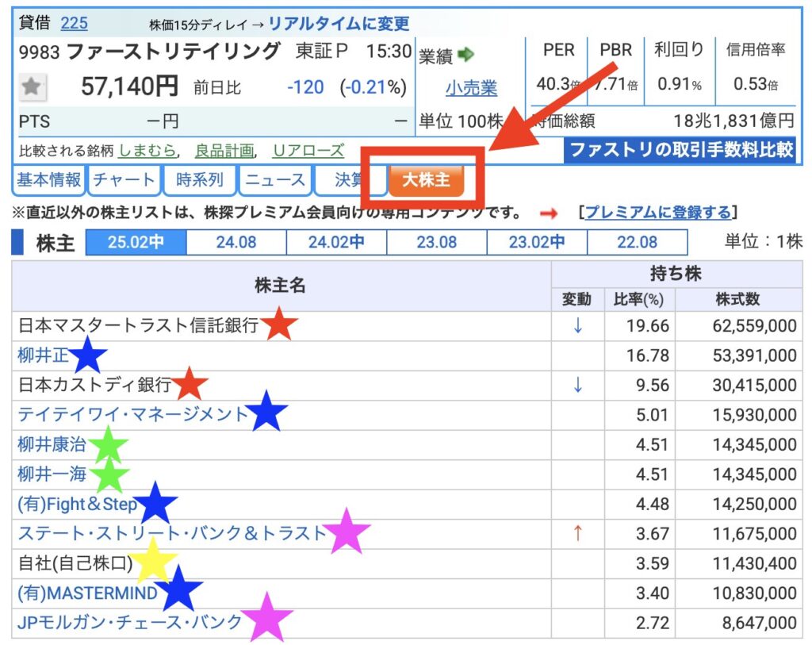This screenshot has height=645, width=812.
Task: Select the 24.08 shareholder period
Action: 236,242
